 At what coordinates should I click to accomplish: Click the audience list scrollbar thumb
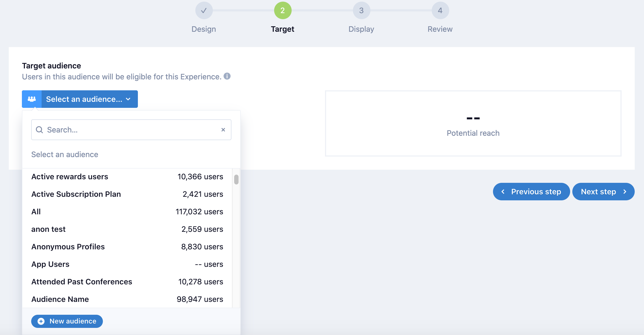pyautogui.click(x=236, y=180)
